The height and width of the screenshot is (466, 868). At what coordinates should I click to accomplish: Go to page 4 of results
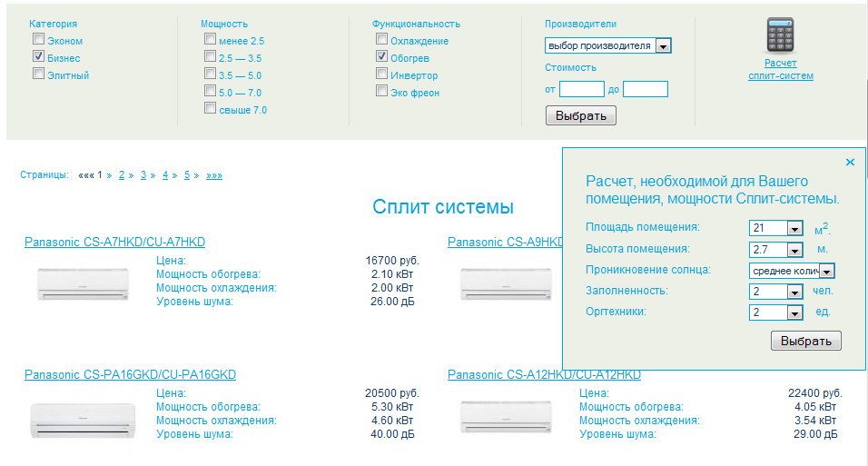coord(165,175)
